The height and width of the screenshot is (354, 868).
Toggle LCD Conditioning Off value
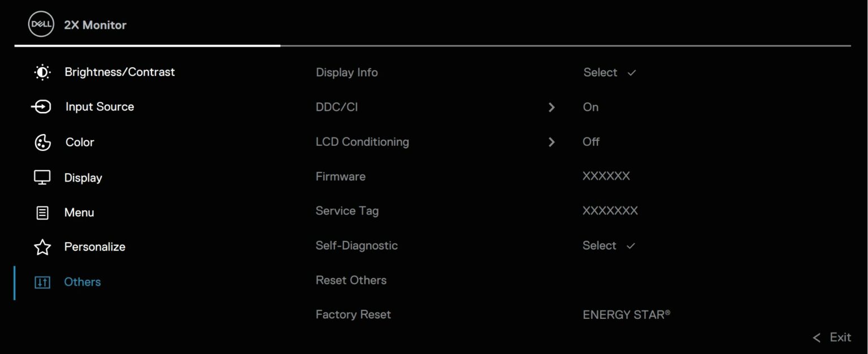pos(591,142)
